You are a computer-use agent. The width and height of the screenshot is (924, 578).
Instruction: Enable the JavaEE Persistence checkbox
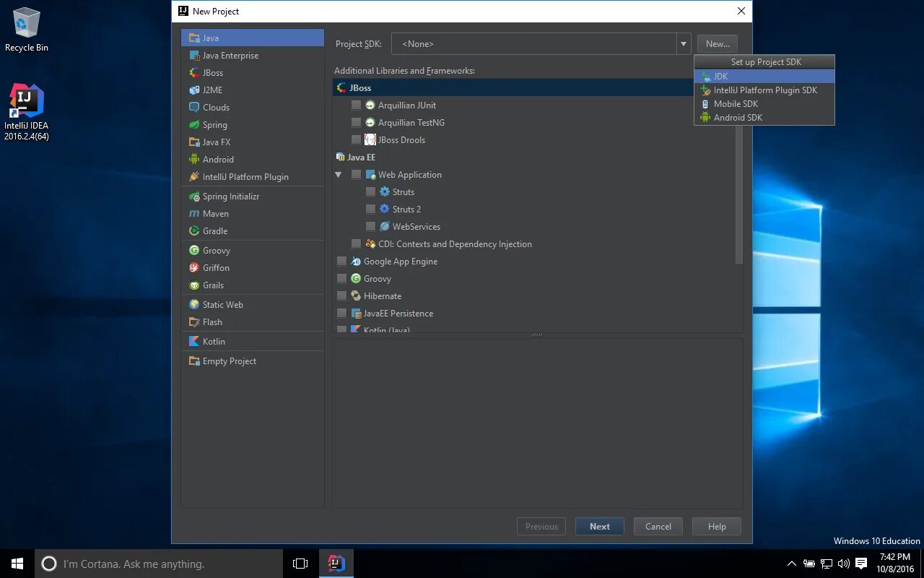click(341, 314)
